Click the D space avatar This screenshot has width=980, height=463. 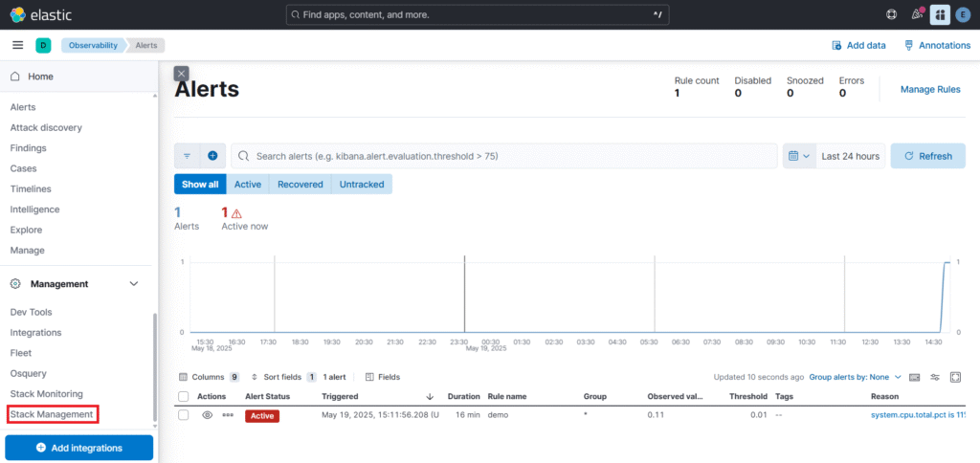coord(43,45)
